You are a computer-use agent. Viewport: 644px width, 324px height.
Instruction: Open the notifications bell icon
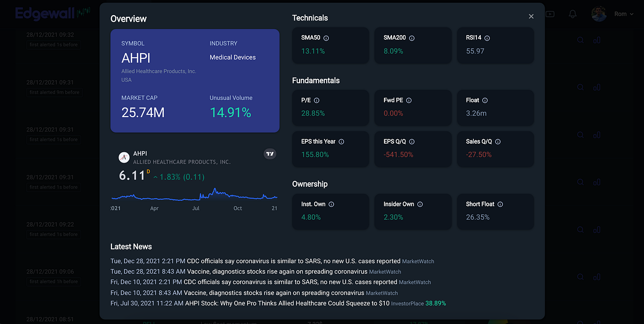[x=573, y=14]
